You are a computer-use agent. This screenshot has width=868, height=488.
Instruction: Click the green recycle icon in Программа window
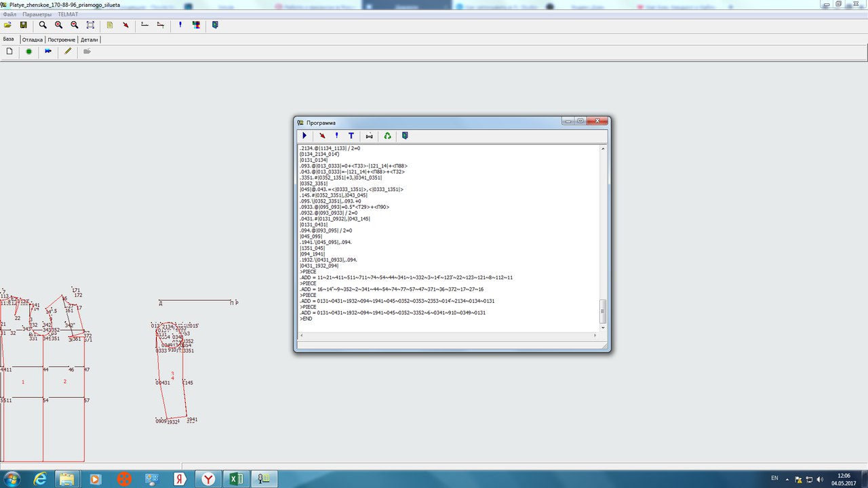(387, 136)
